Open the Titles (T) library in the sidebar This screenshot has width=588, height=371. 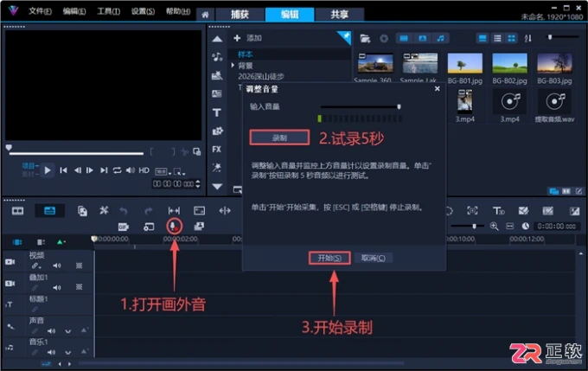click(x=217, y=112)
